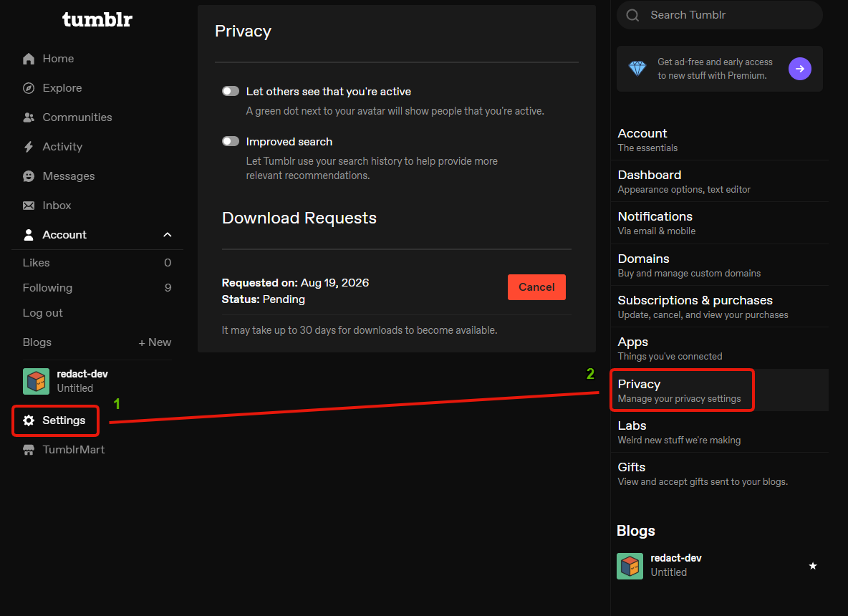
Task: Click the Premium diamond icon
Action: point(637,69)
